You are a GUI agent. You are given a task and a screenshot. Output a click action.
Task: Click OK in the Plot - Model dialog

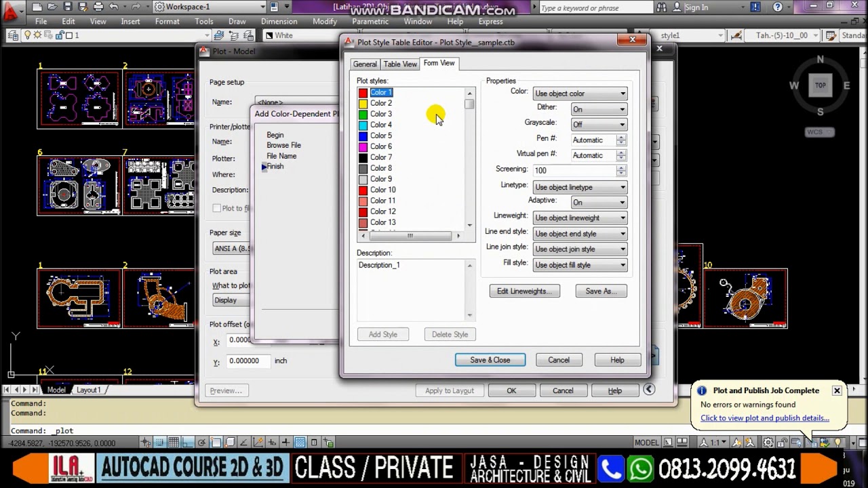[511, 390]
